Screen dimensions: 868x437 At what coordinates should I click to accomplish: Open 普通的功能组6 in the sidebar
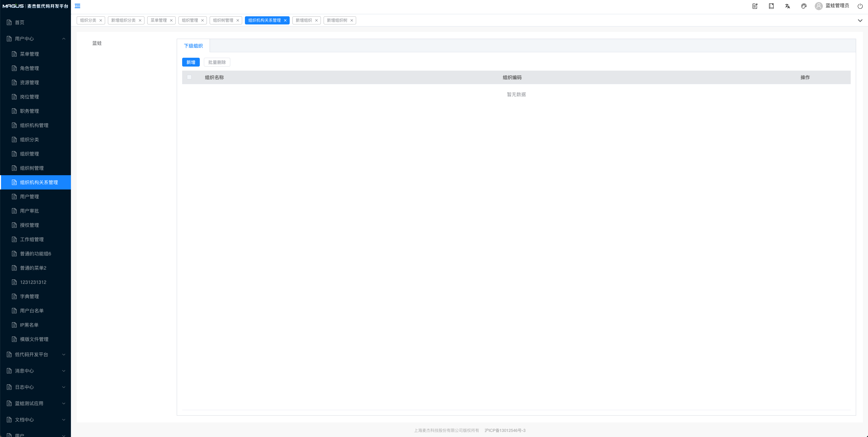(35, 254)
